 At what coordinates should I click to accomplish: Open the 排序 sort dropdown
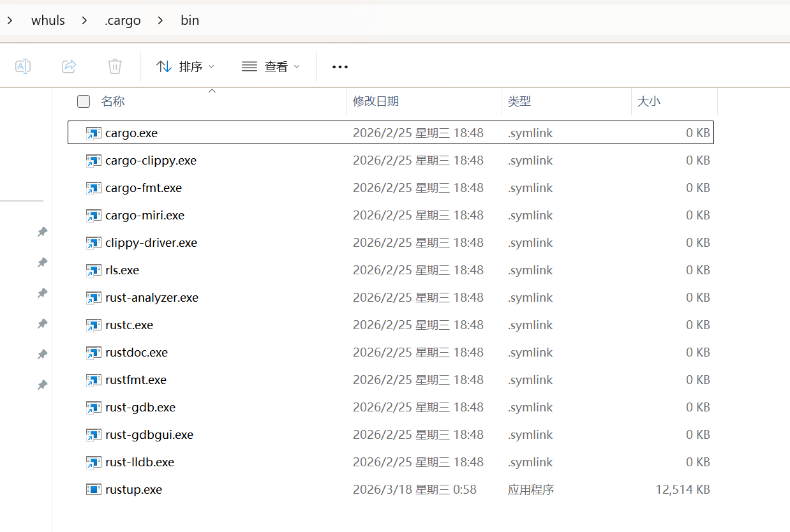pos(185,66)
